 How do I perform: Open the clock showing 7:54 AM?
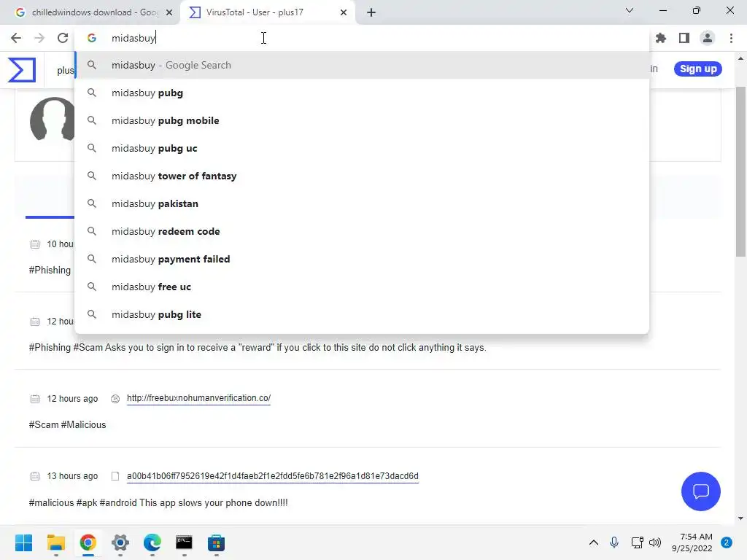tap(692, 542)
